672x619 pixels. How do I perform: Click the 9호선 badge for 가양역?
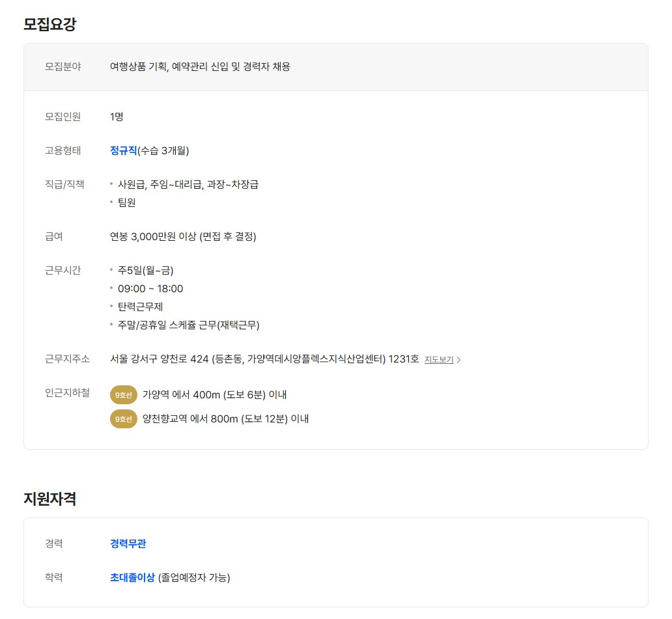pos(124,395)
